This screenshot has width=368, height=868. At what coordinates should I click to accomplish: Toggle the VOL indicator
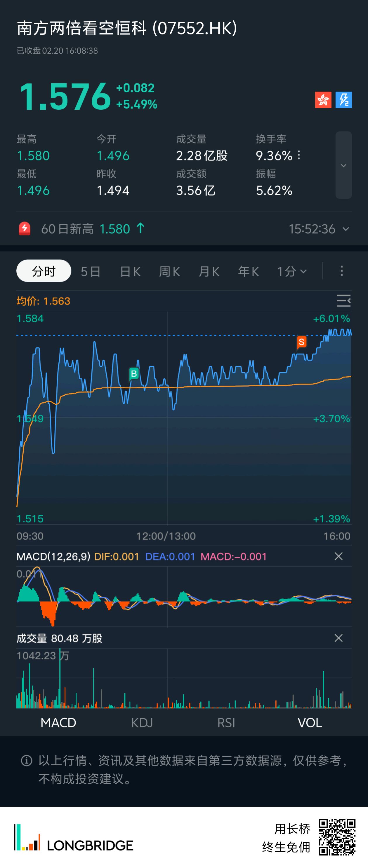[x=310, y=723]
